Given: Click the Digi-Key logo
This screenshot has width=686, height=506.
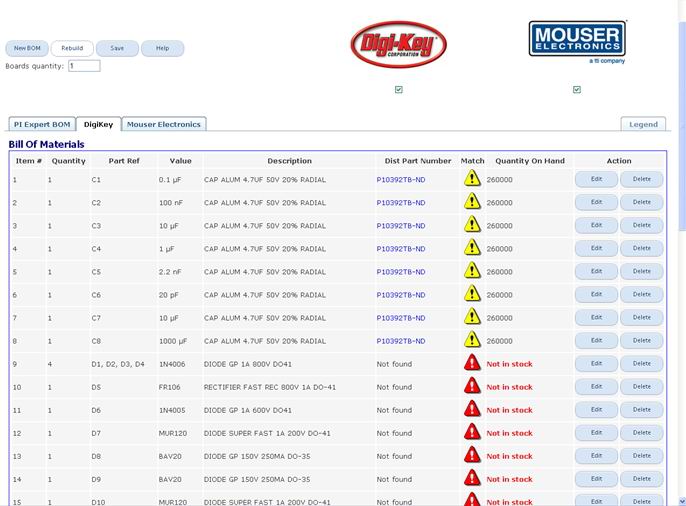Looking at the screenshot, I should coord(398,45).
